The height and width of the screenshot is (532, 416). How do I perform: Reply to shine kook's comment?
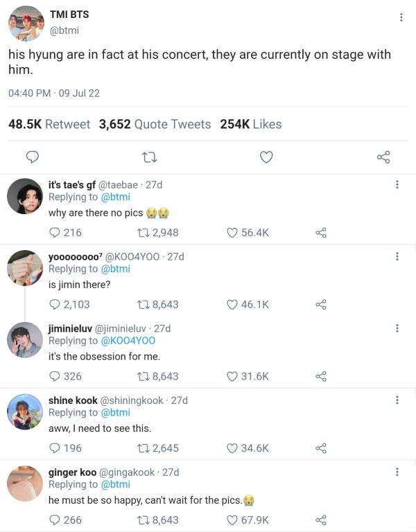coord(55,448)
